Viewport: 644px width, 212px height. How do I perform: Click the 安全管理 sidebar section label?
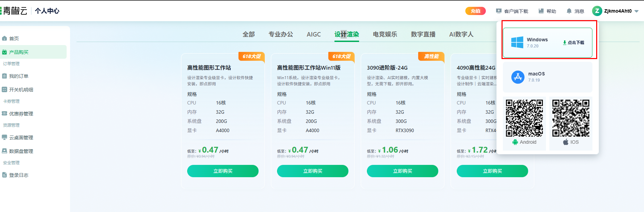pyautogui.click(x=11, y=163)
